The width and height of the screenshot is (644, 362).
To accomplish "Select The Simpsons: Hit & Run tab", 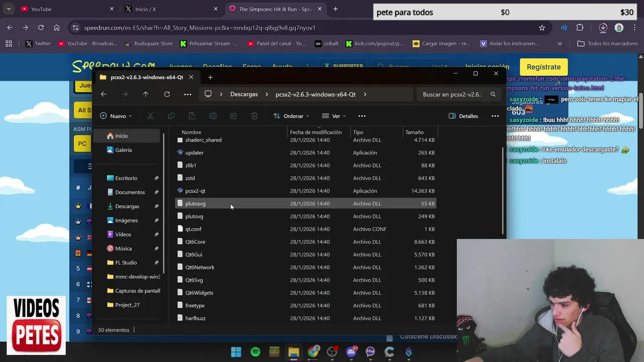I will click(x=275, y=9).
